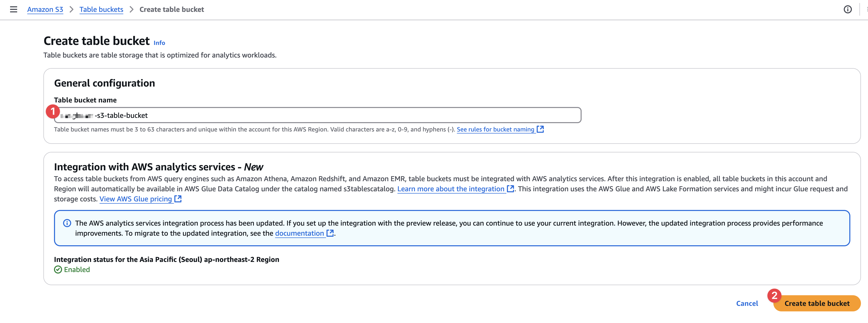Click the orange Create table bucket button
868x323 pixels.
coord(817,304)
